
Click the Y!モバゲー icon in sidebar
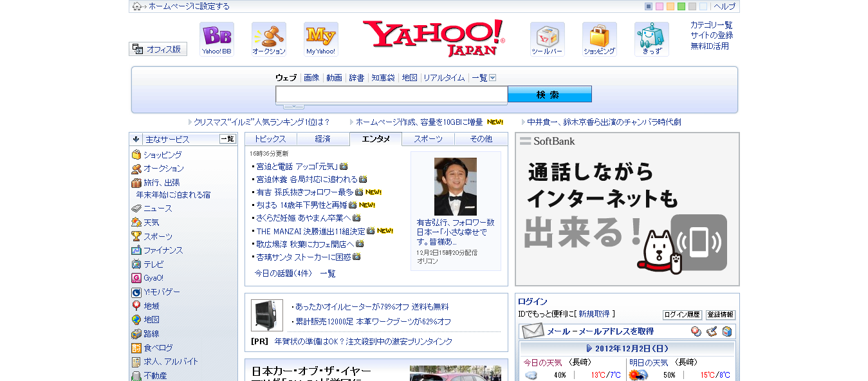pos(136,292)
